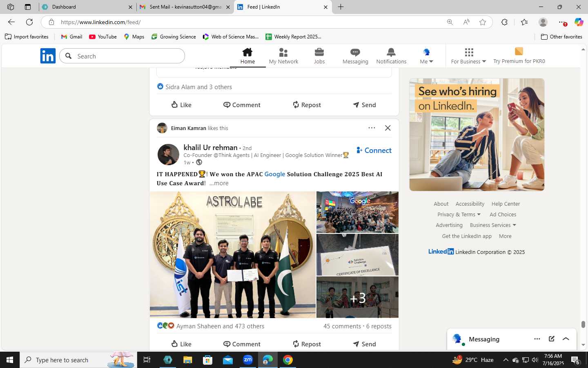This screenshot has width=588, height=368.
Task: Like the Sidra Alam reacted post
Action: coord(181,105)
